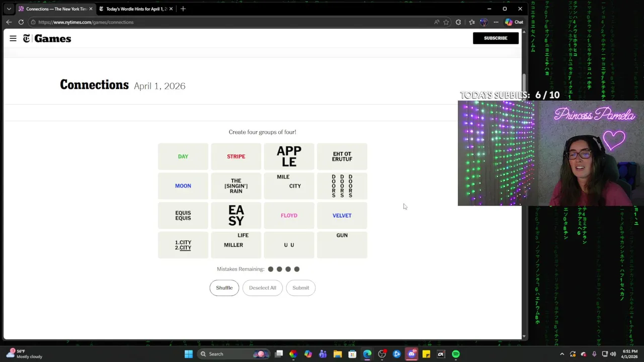Open the weather widget showing 56°F
The width and height of the screenshot is (644, 362).
pyautogui.click(x=24, y=354)
